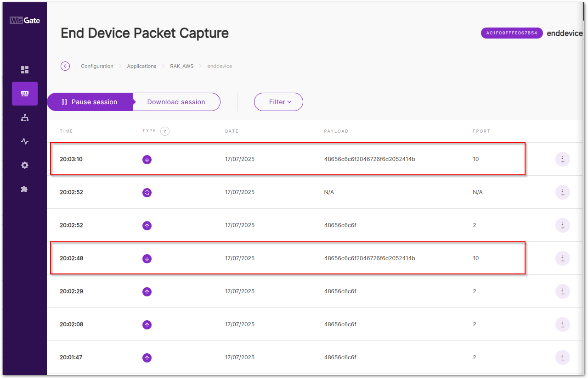The height and width of the screenshot is (379, 588).
Task: Click the downlink arrow icon on 20:03:10 row
Action: (x=147, y=159)
